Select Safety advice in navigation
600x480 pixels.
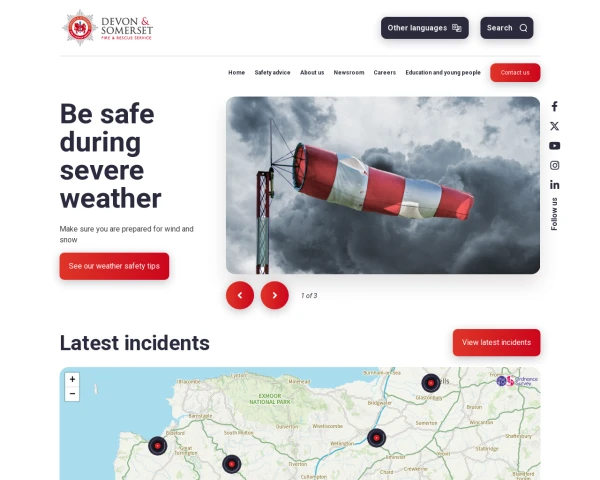[272, 72]
